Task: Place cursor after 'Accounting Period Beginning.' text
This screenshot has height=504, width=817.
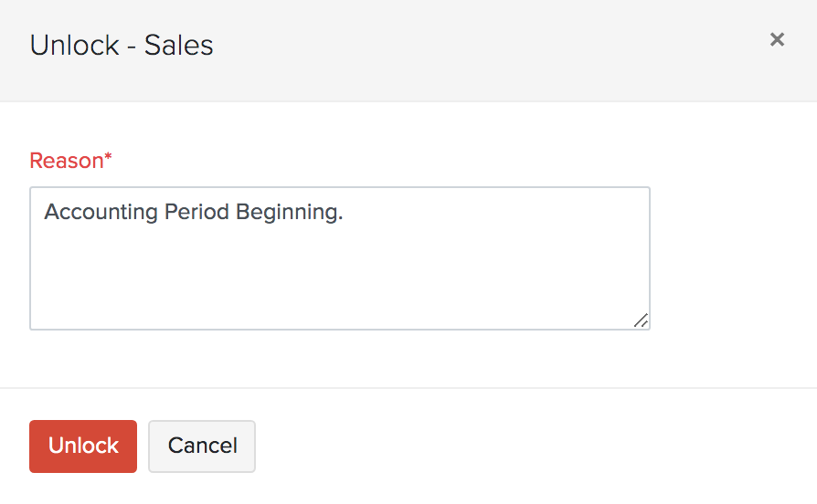Action: click(x=344, y=213)
